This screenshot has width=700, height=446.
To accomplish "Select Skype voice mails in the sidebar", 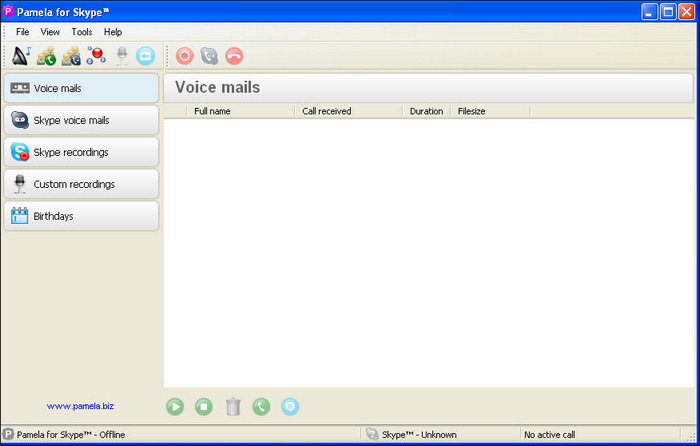I will coord(81,120).
